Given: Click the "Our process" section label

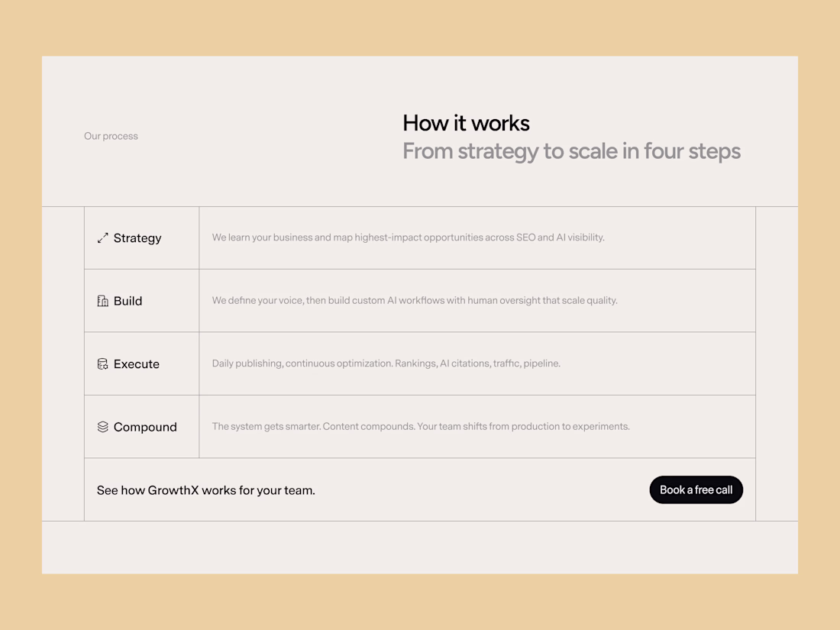Looking at the screenshot, I should tap(111, 136).
